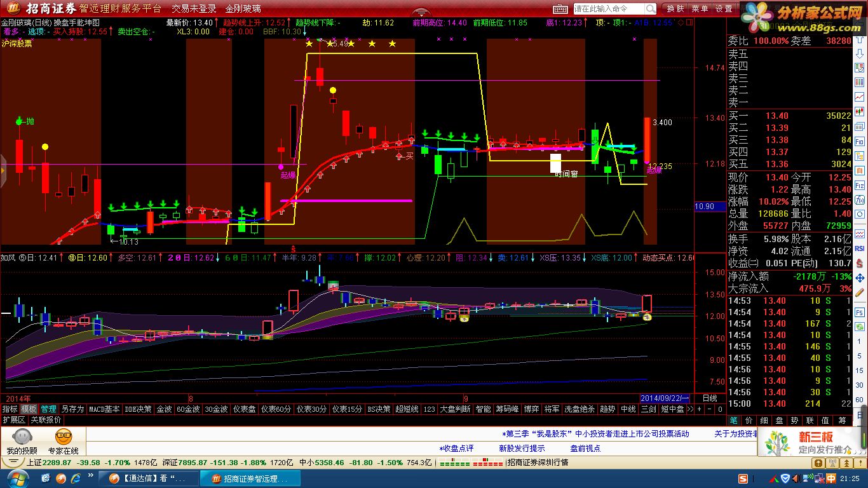Viewport: 868px width, 488px height.
Task: Open the 我是股东 third season news link
Action: pos(595,434)
